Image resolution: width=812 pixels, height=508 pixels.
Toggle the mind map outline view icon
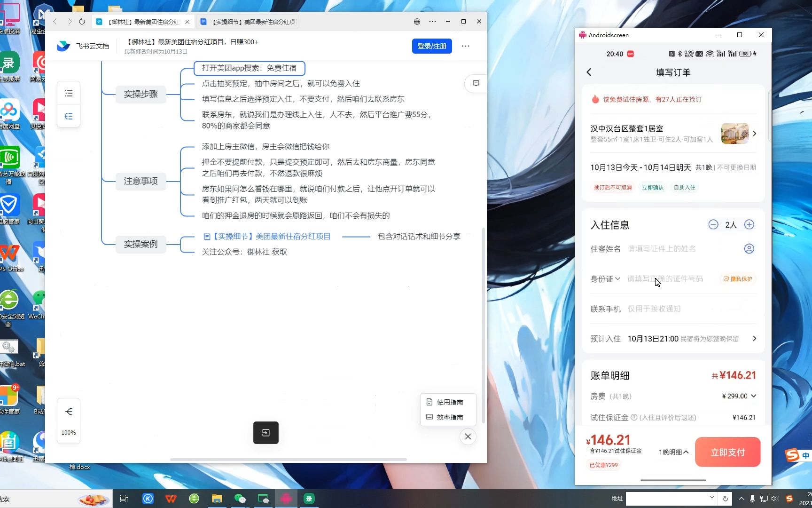point(69,116)
